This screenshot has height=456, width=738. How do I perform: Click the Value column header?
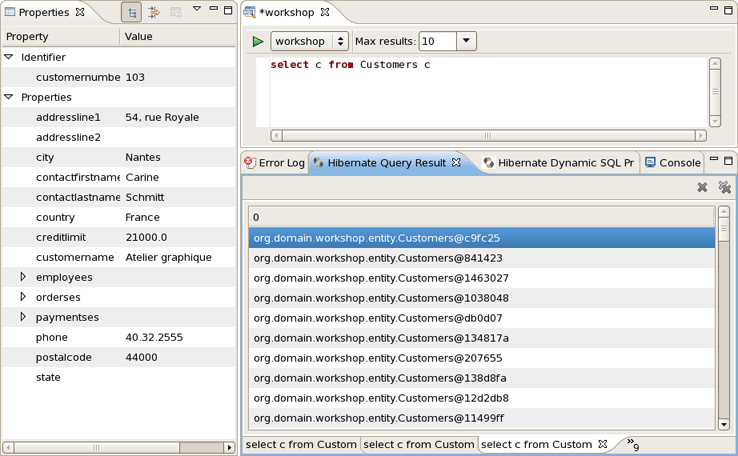(x=139, y=36)
